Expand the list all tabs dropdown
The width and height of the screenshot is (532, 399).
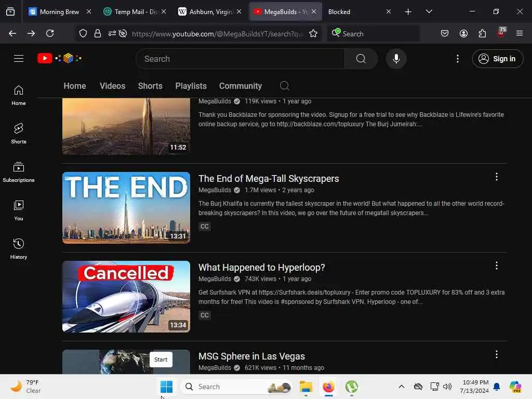429,11
